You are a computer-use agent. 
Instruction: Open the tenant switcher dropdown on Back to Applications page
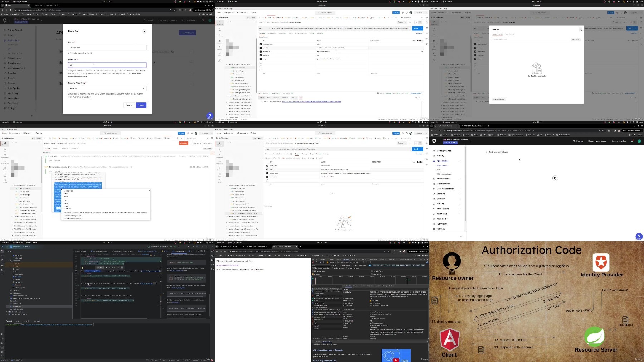pyautogui.click(x=457, y=141)
